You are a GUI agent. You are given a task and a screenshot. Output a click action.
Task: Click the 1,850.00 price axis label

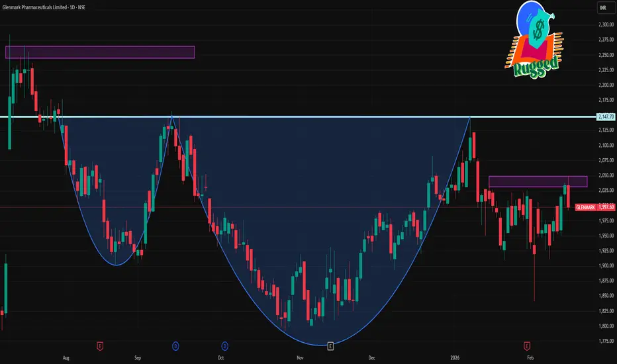click(x=606, y=296)
